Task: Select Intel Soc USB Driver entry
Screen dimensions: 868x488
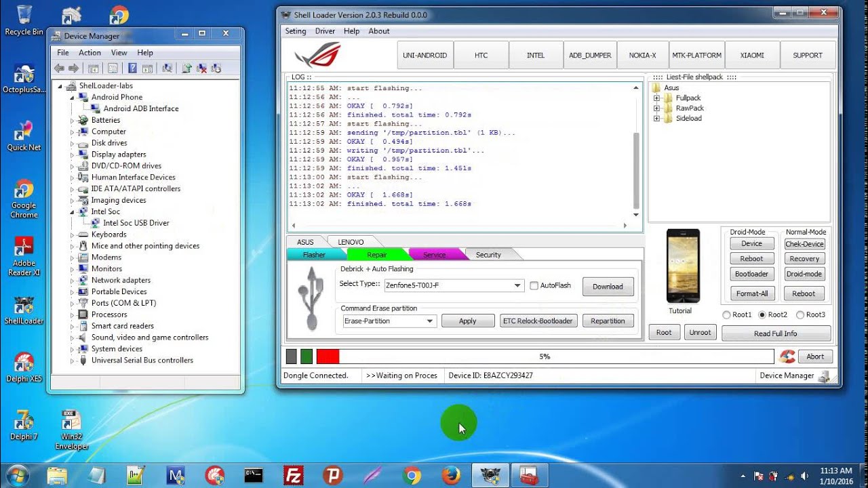Action: pyautogui.click(x=136, y=223)
